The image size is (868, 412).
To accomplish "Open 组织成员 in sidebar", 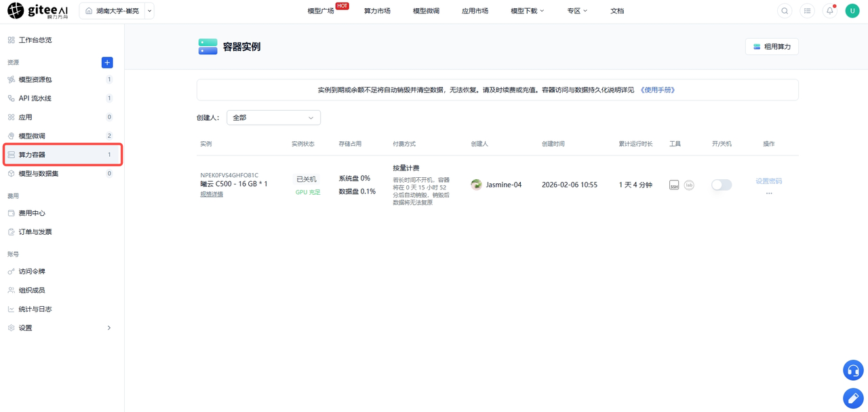I will click(62, 291).
